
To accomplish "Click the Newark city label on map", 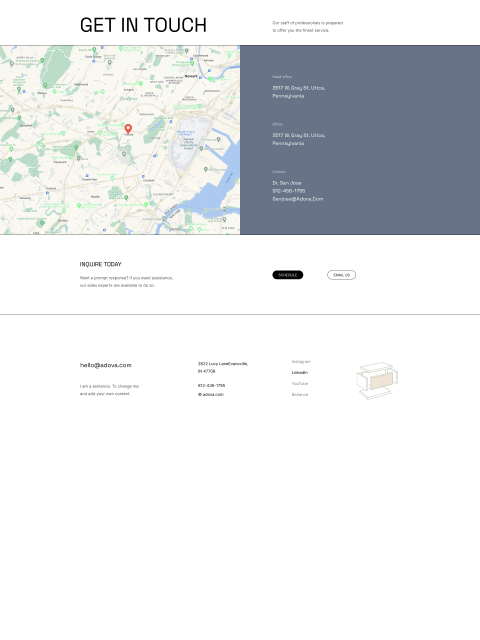I will 191,76.
